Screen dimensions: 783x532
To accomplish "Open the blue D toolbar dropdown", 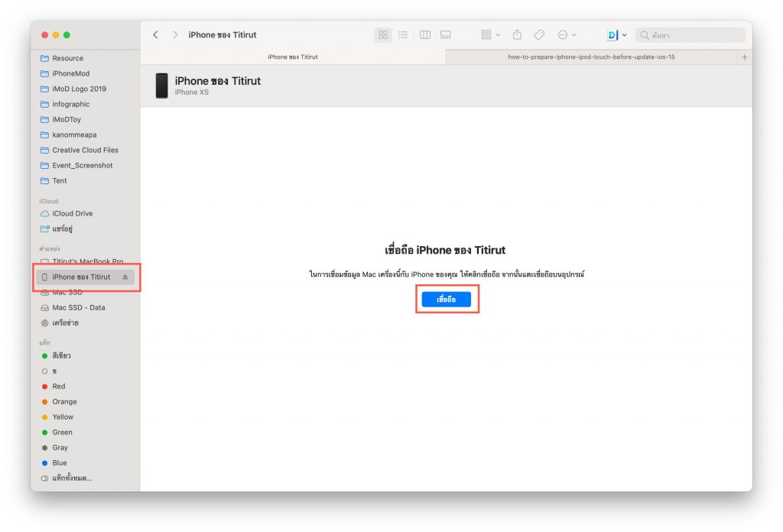I will 616,35.
